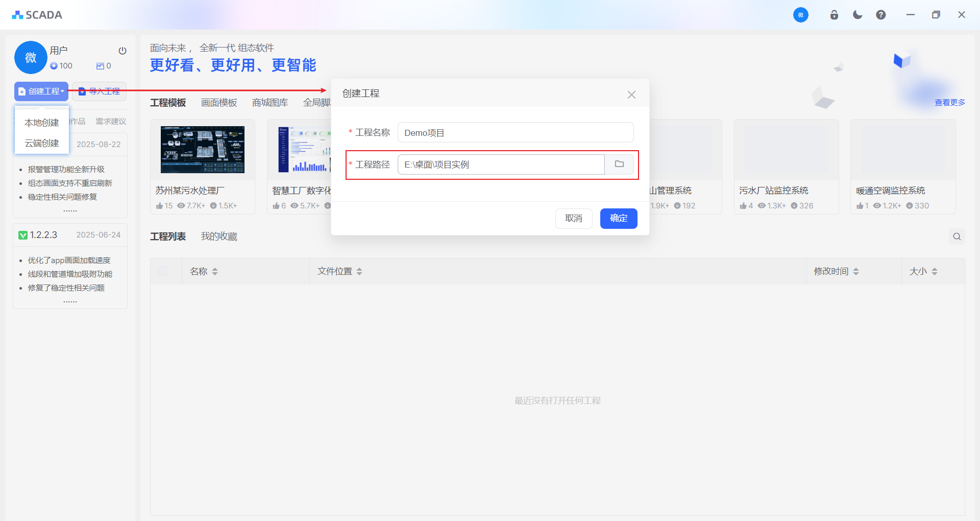Sort by 文件位置 column arrows
Screen dimensions: 980x521
(359, 272)
